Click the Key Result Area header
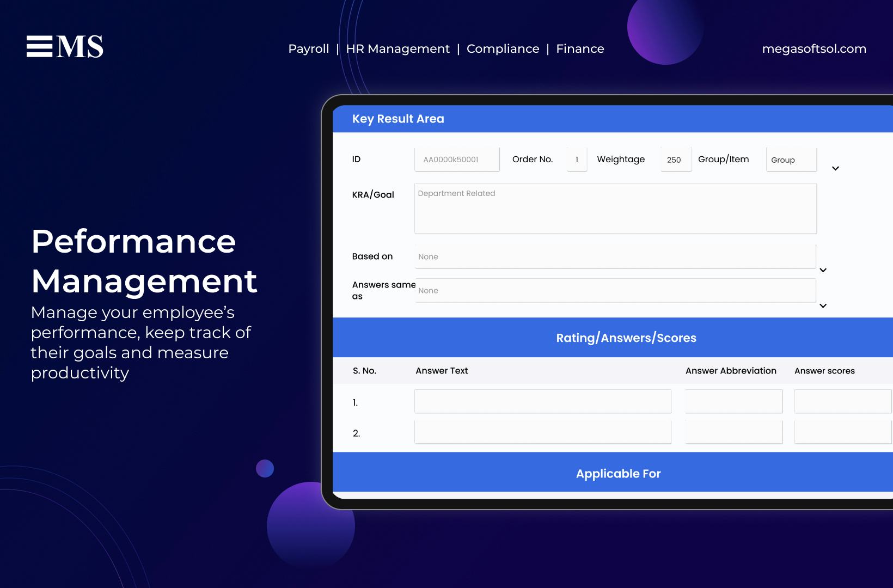The height and width of the screenshot is (588, 893). 399,119
